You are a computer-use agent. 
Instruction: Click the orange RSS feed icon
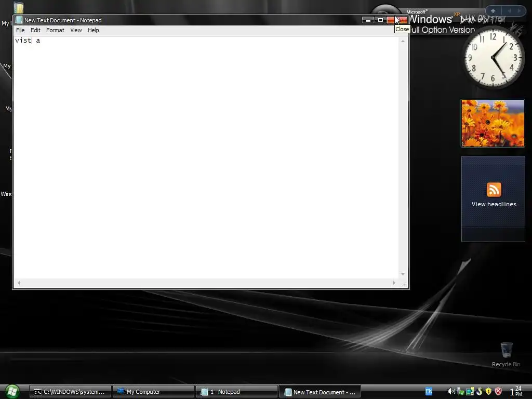point(494,189)
